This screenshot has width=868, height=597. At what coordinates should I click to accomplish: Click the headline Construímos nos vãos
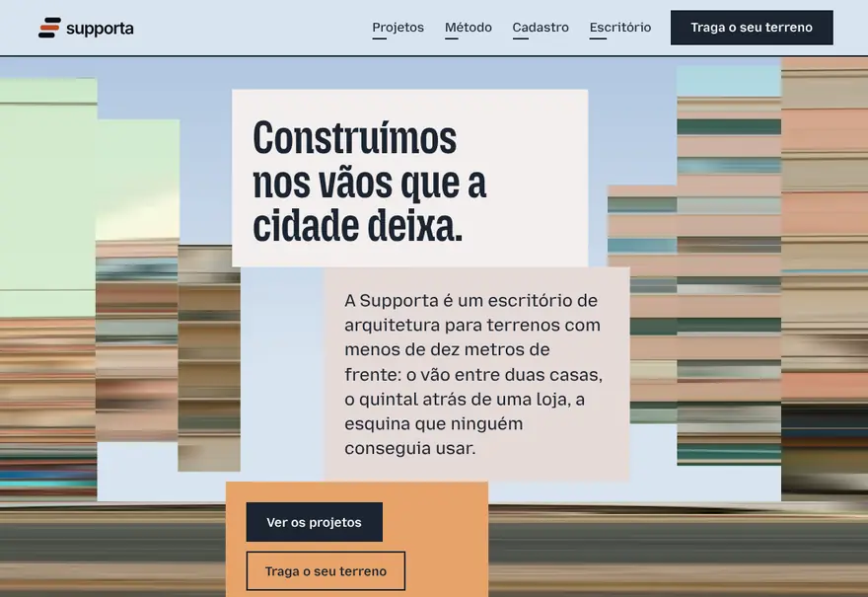coord(369,182)
